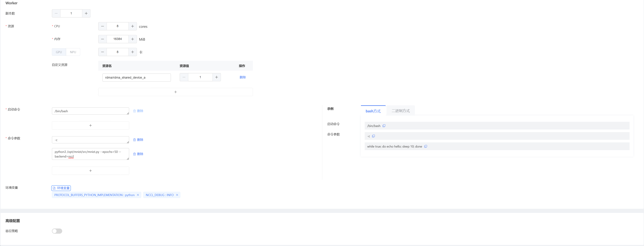Add a new custom resource row
The image size is (644, 246).
(x=176, y=92)
